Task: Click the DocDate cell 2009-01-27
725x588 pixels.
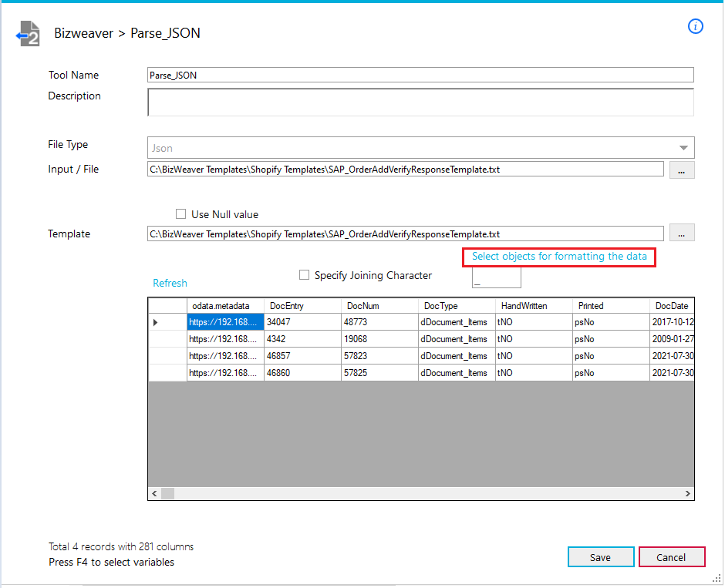Action: [673, 339]
